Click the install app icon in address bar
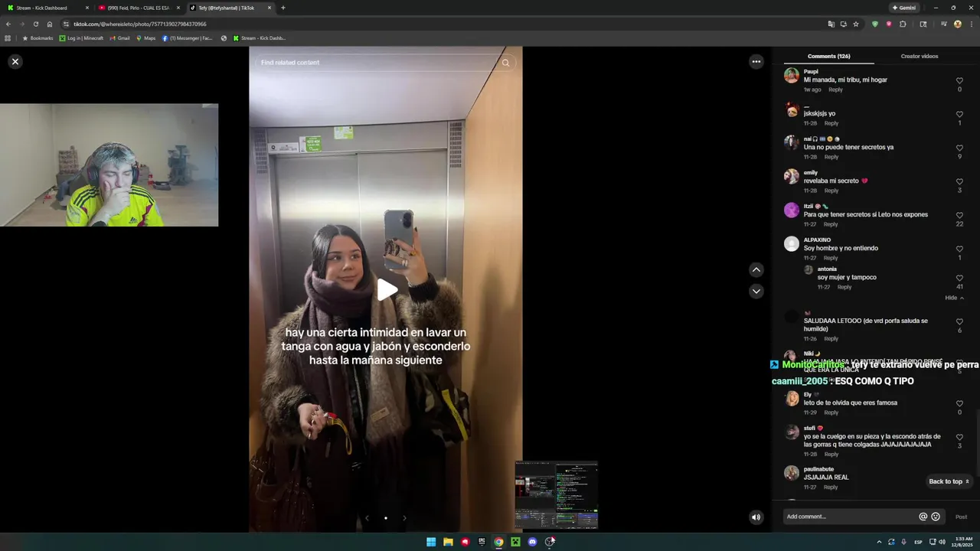 click(843, 24)
